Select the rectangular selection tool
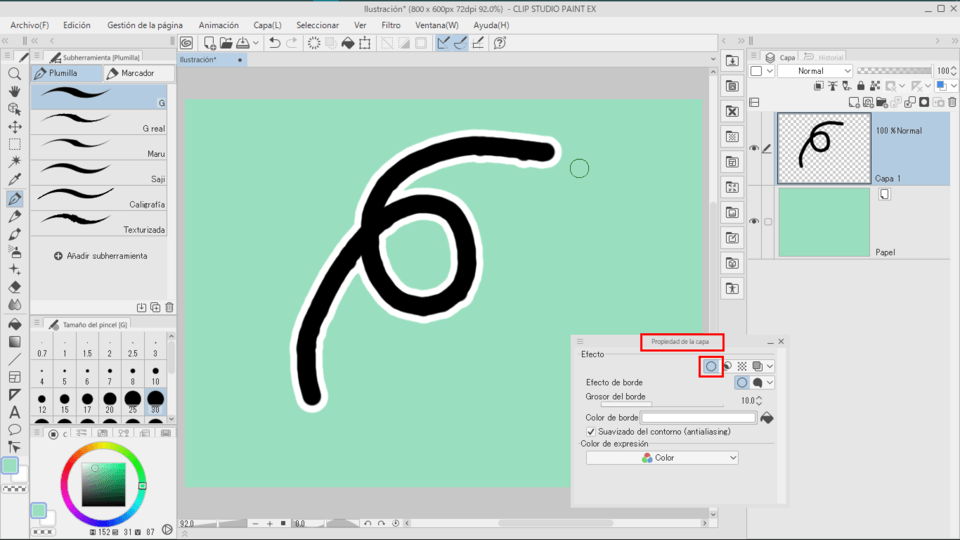 pyautogui.click(x=15, y=144)
